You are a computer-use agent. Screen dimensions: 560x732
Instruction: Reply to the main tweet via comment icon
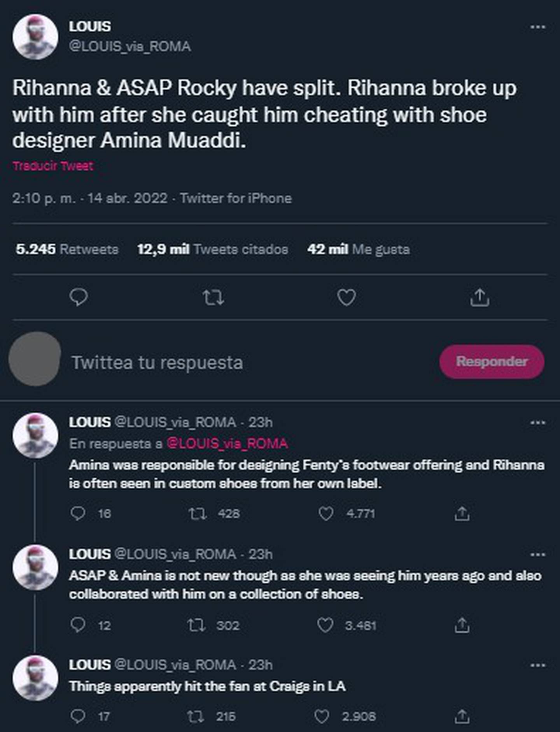click(79, 298)
